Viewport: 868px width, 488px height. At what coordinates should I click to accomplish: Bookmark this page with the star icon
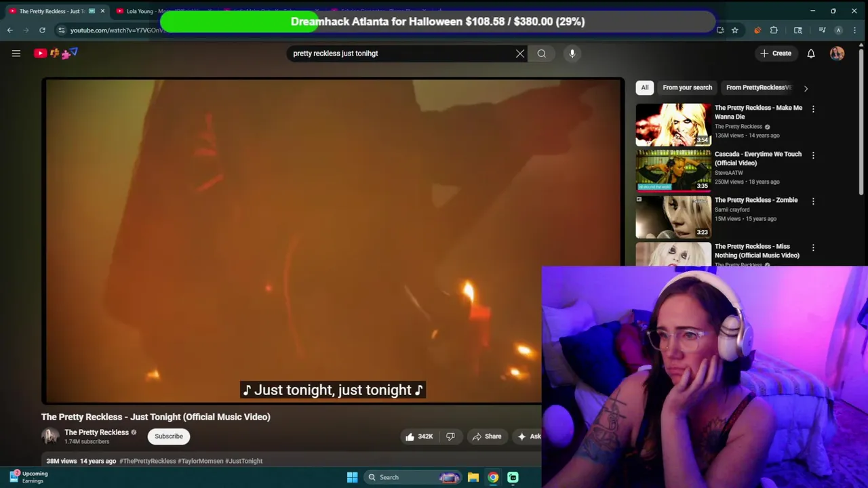[734, 30]
